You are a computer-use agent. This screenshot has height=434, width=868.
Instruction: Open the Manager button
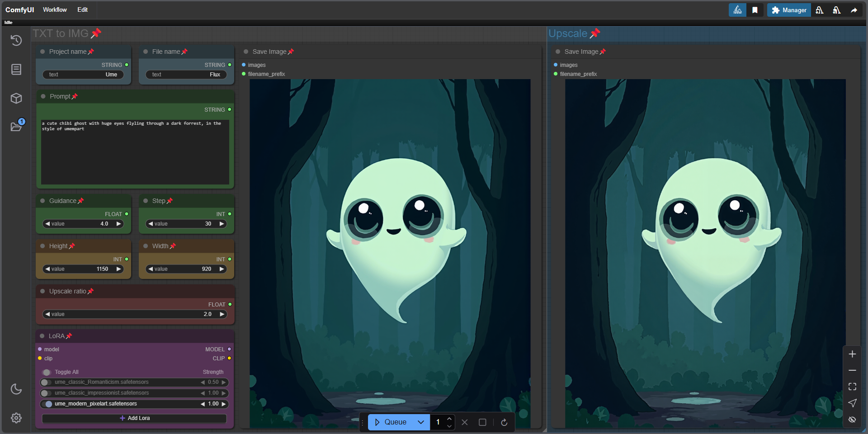click(789, 10)
